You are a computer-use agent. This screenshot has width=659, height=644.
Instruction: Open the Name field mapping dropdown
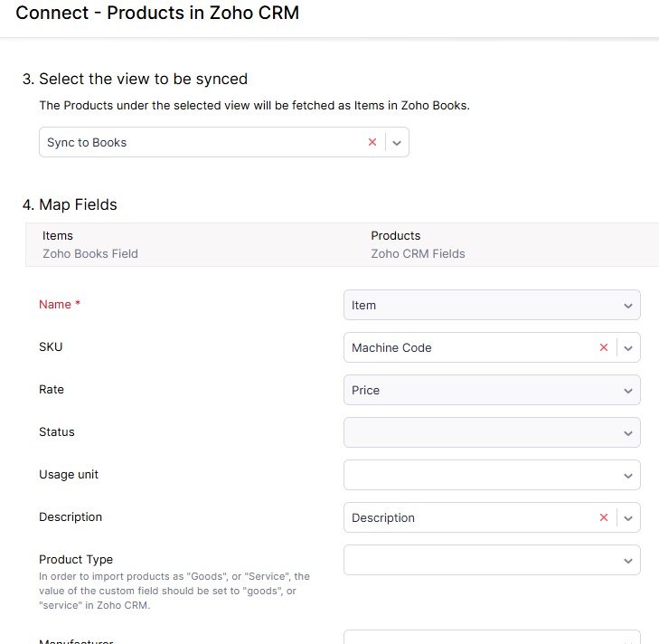coord(628,306)
